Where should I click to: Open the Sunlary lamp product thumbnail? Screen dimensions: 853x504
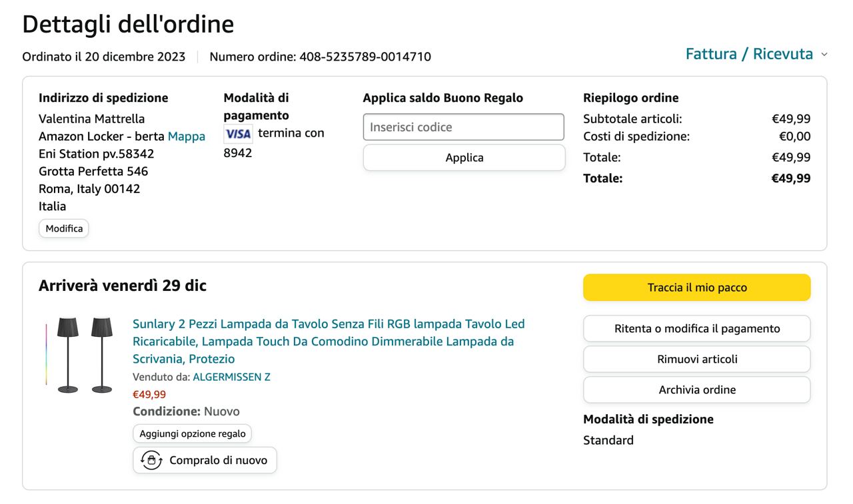78,355
